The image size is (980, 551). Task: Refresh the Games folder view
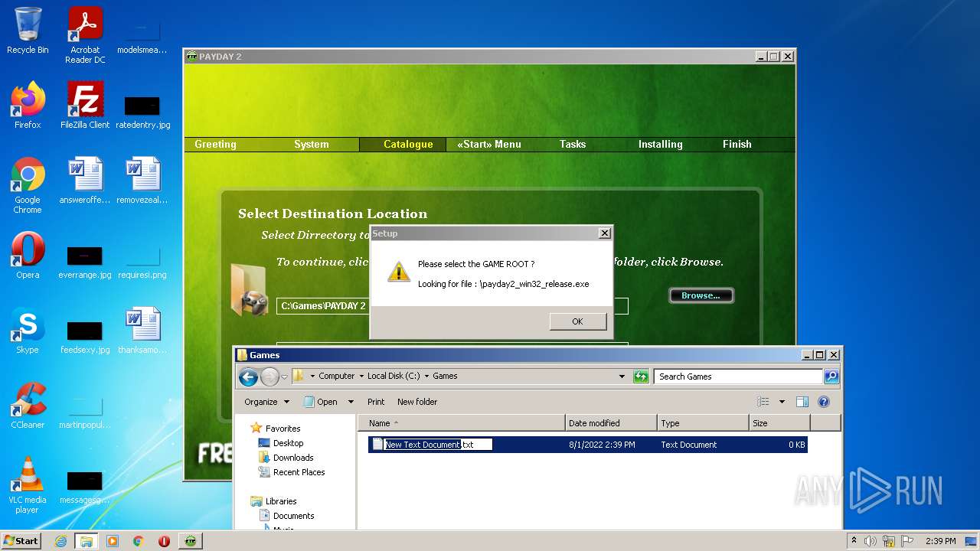pos(641,377)
